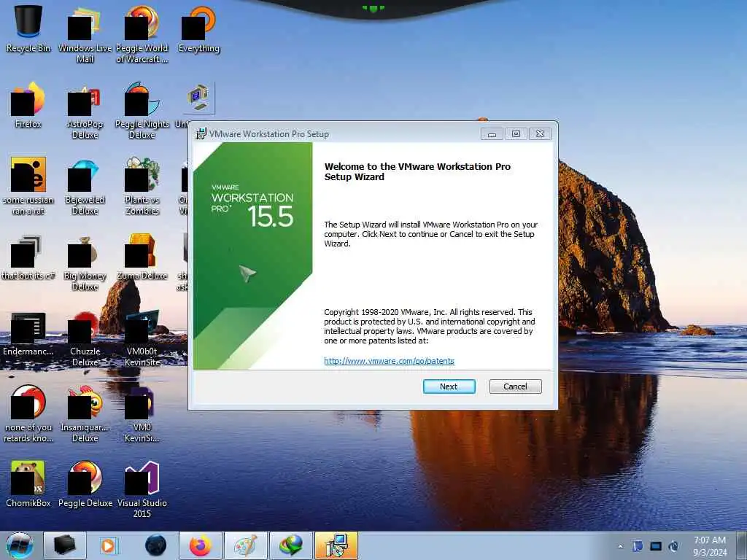Close the VMware Workstation Pro Setup dialog
Image resolution: width=747 pixels, height=560 pixels.
point(540,134)
